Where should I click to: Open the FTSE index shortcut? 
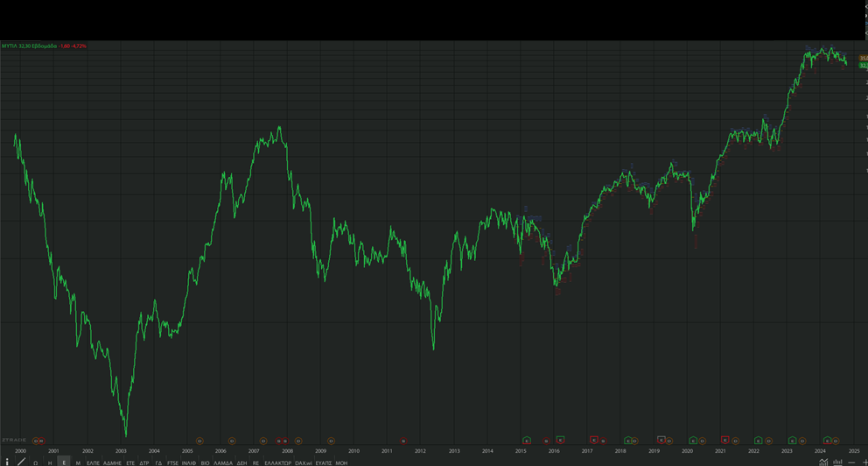pyautogui.click(x=172, y=462)
